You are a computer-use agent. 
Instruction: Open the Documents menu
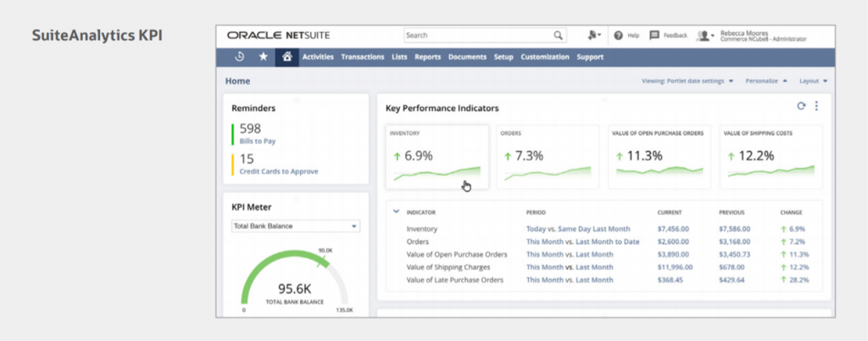[x=467, y=57]
